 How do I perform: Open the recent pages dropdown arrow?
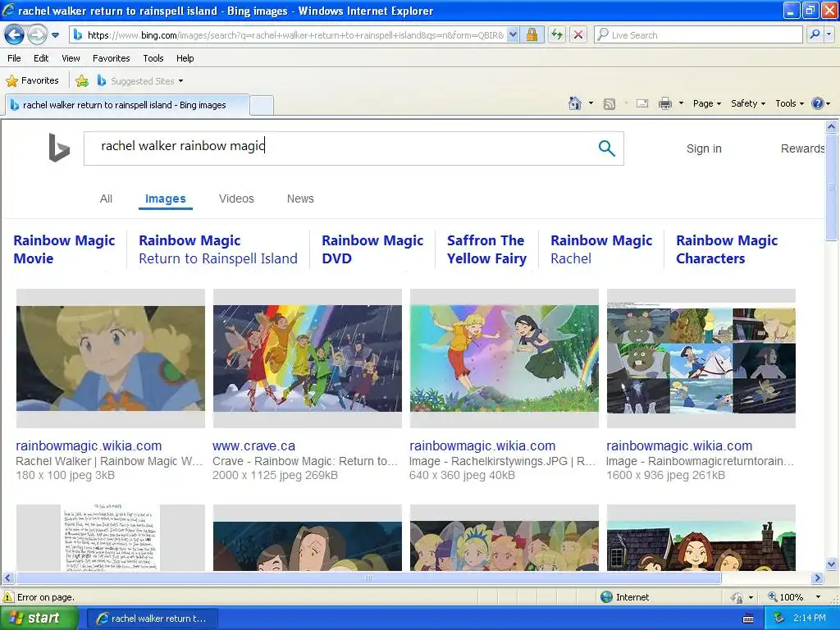click(55, 35)
